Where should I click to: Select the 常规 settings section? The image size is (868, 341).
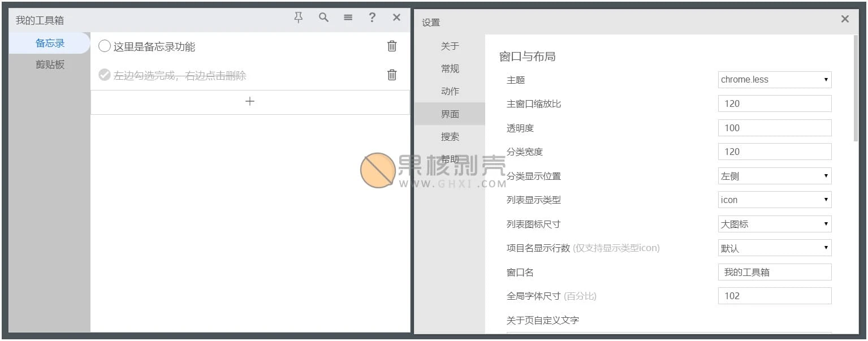[450, 68]
